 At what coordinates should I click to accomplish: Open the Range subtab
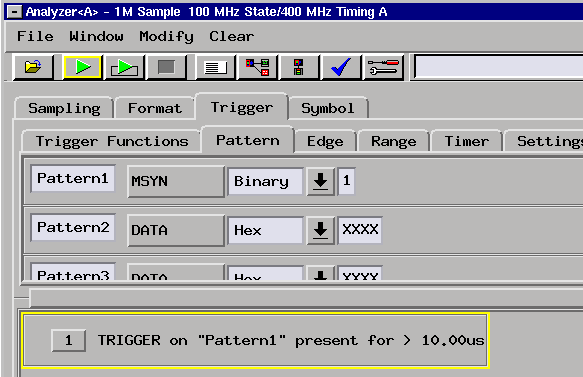pyautogui.click(x=393, y=141)
